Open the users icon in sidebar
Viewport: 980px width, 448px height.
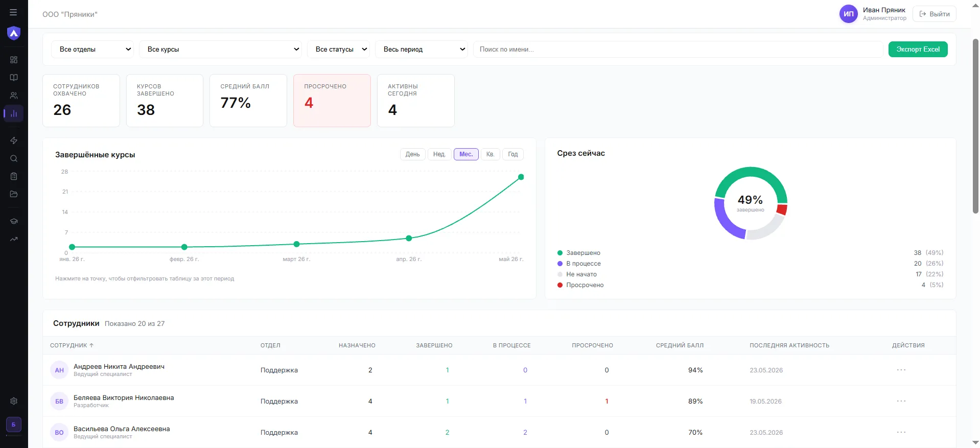(x=14, y=96)
